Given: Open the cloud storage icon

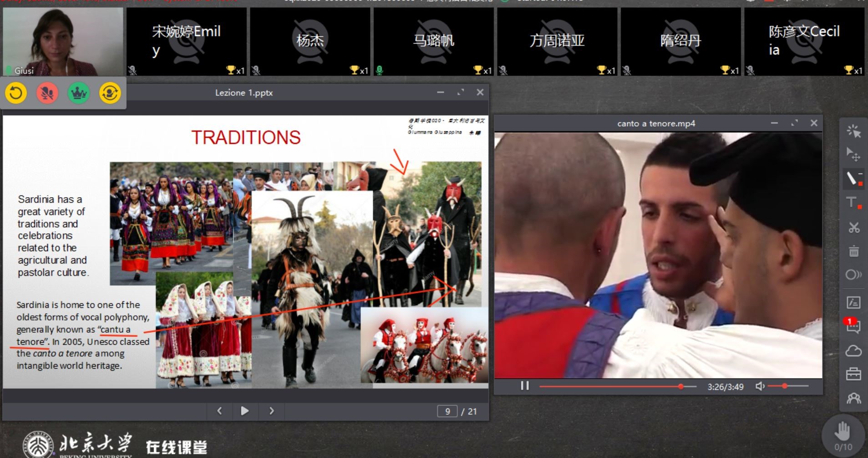Looking at the screenshot, I should tap(853, 351).
